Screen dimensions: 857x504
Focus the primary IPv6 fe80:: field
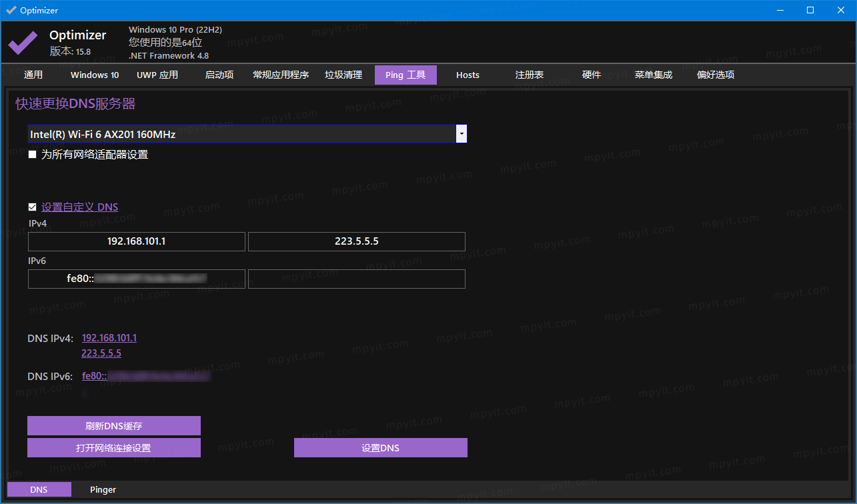[137, 279]
